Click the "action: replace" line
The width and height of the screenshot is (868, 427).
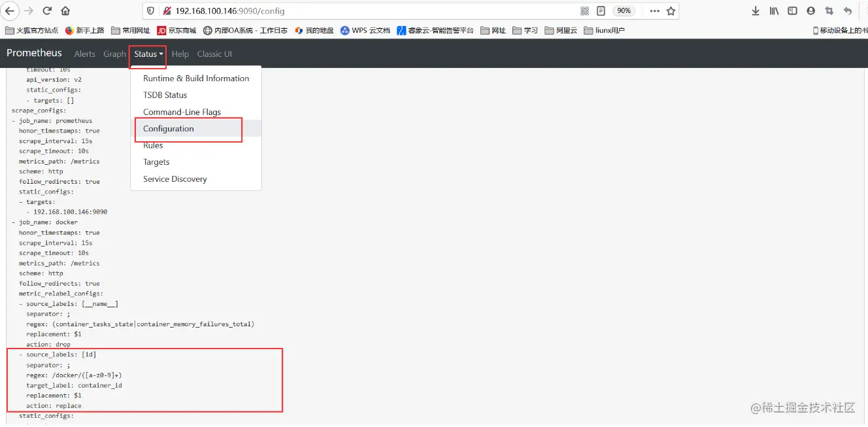pyautogui.click(x=54, y=406)
